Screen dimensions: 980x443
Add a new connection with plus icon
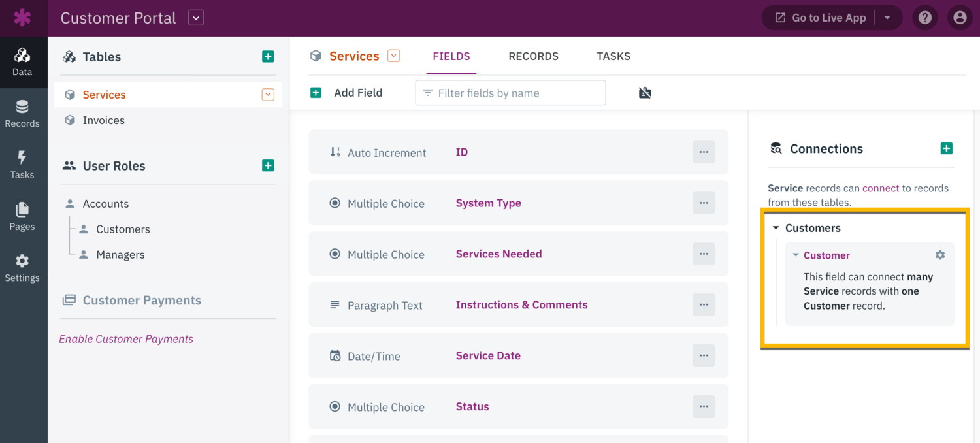946,148
